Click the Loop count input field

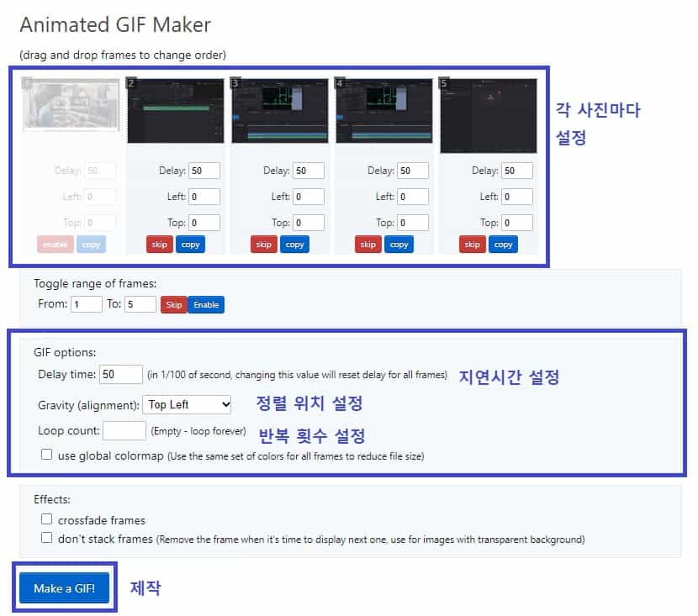click(x=124, y=430)
